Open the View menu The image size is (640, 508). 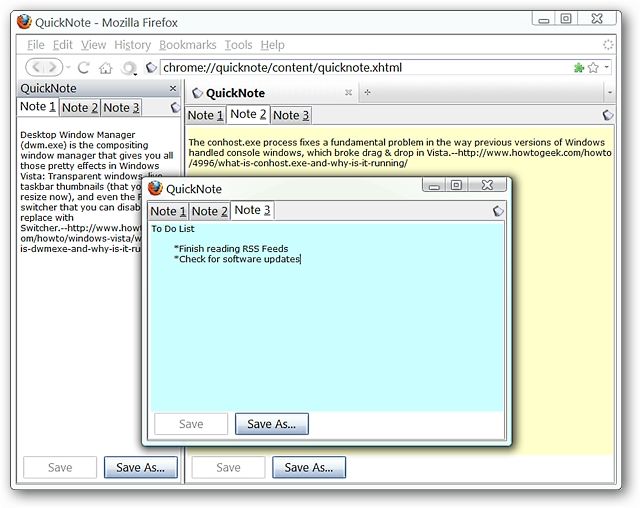[x=93, y=45]
